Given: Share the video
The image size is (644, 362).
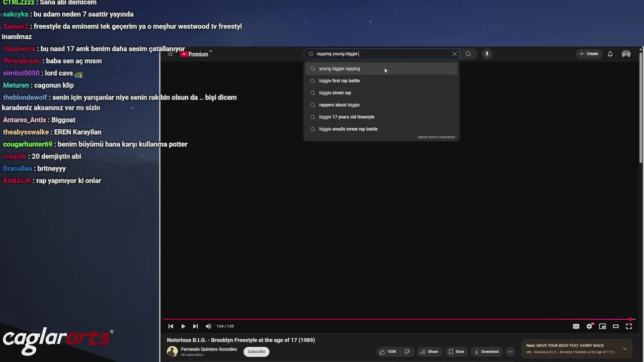Looking at the screenshot, I should point(429,351).
